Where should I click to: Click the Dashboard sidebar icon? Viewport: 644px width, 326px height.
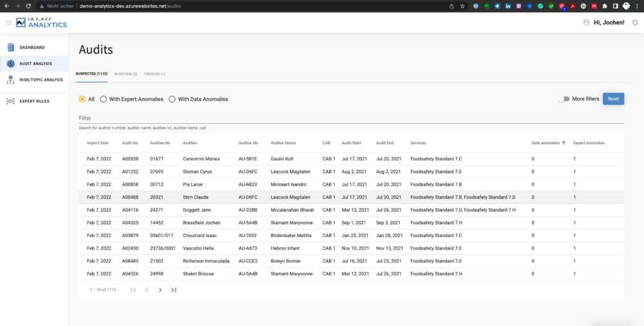tap(11, 48)
